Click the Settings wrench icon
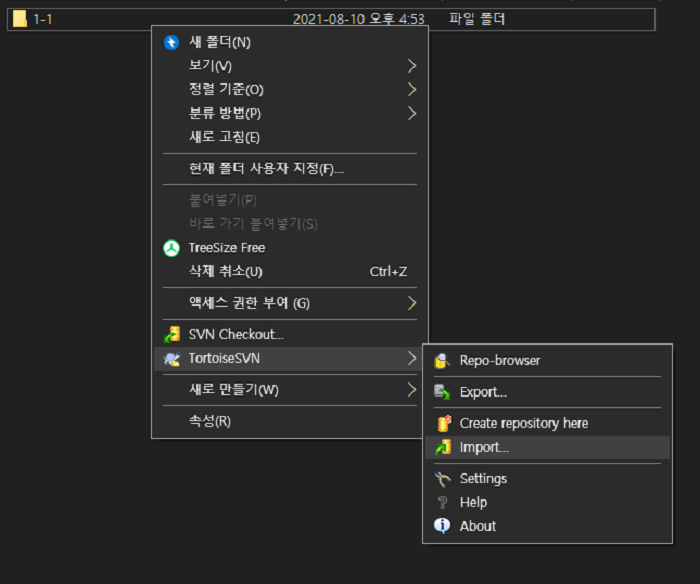700x584 pixels. [x=442, y=479]
